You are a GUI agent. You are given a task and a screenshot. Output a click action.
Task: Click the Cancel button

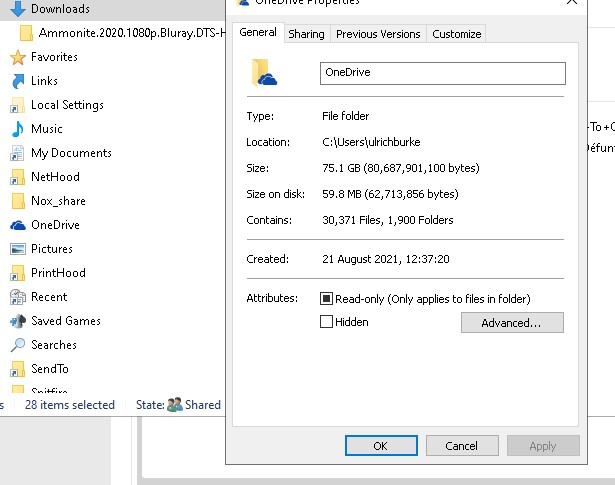pyautogui.click(x=462, y=446)
